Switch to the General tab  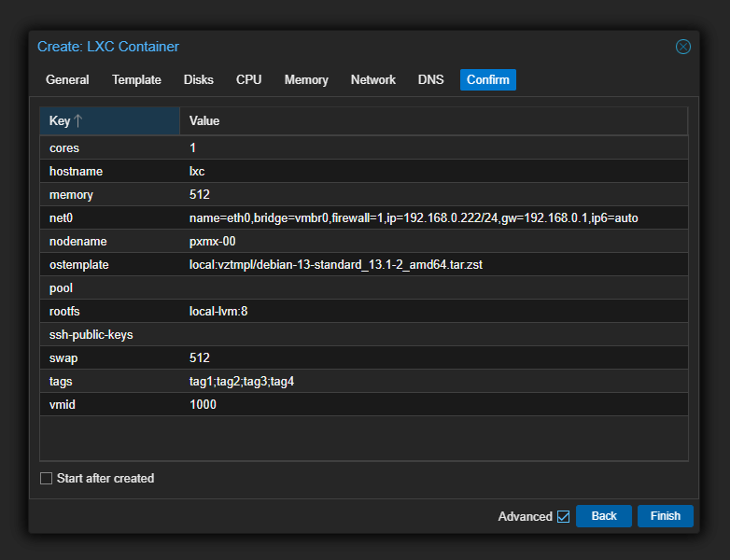(67, 80)
